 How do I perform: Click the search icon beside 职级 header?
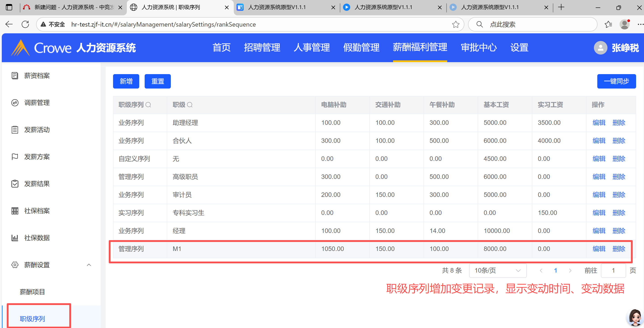tap(190, 105)
